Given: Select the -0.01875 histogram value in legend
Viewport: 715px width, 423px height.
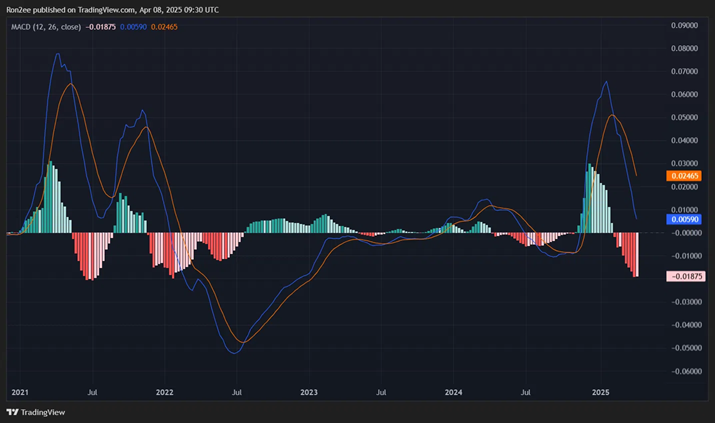Looking at the screenshot, I should (101, 25).
